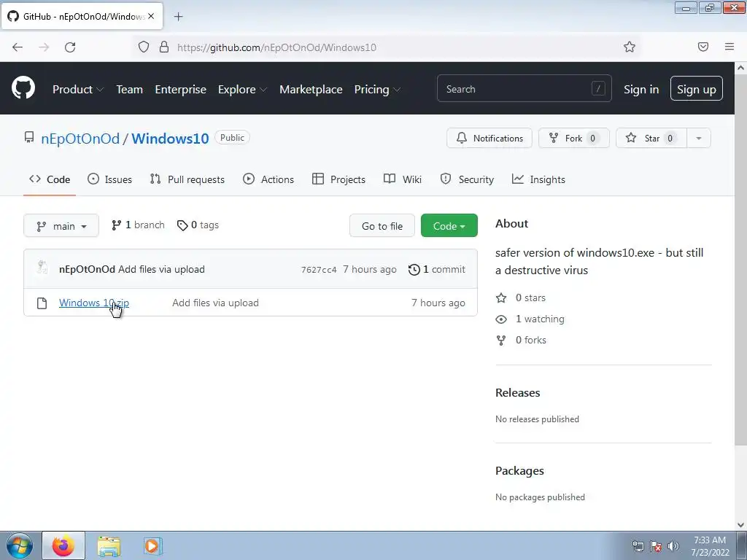
Task: Click the Sign in link
Action: point(641,90)
